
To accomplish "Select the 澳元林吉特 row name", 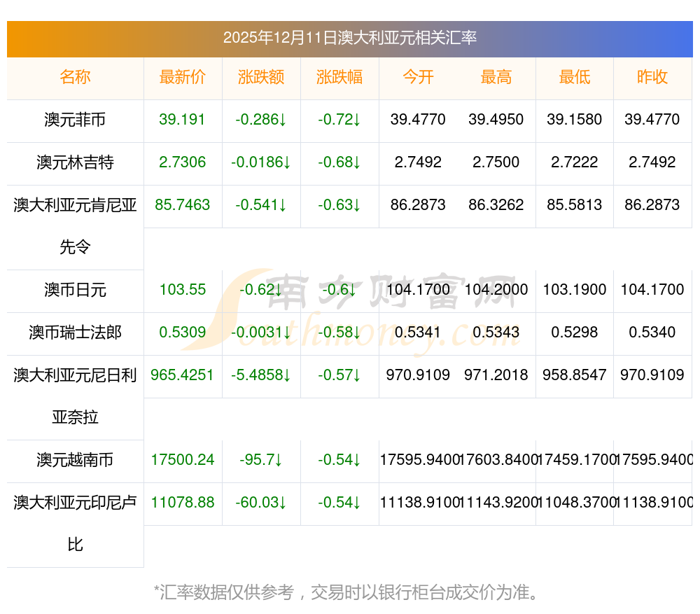I will [75, 162].
